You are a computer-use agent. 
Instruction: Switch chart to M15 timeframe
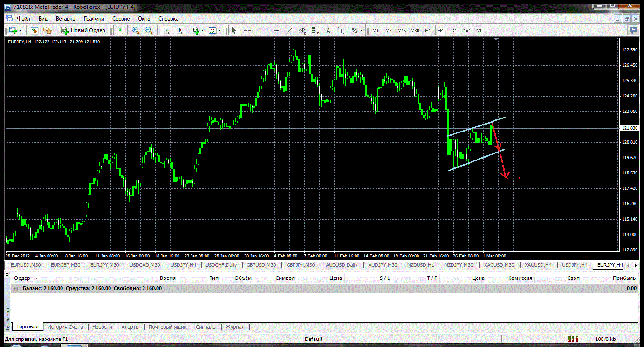pyautogui.click(x=402, y=30)
